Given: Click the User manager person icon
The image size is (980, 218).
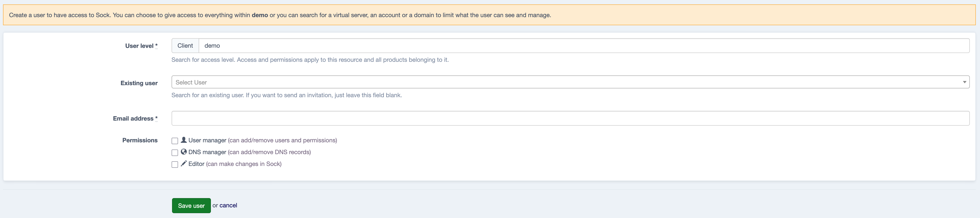Looking at the screenshot, I should (183, 140).
